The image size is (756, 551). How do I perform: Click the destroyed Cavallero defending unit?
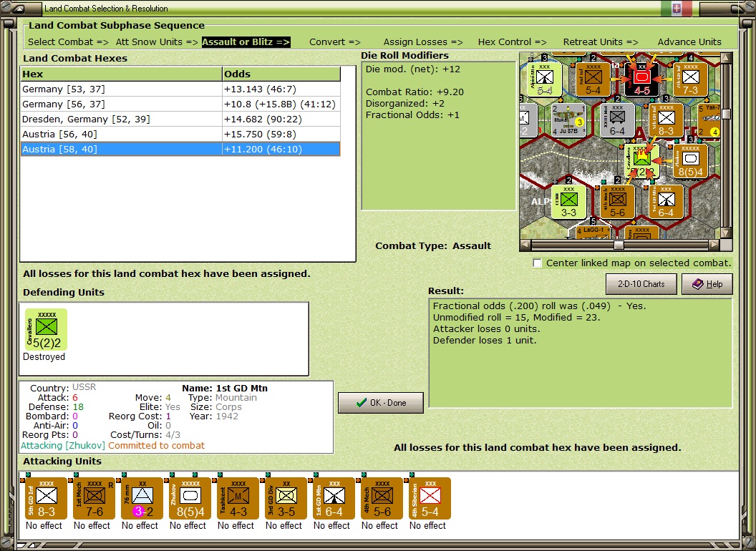tap(46, 330)
